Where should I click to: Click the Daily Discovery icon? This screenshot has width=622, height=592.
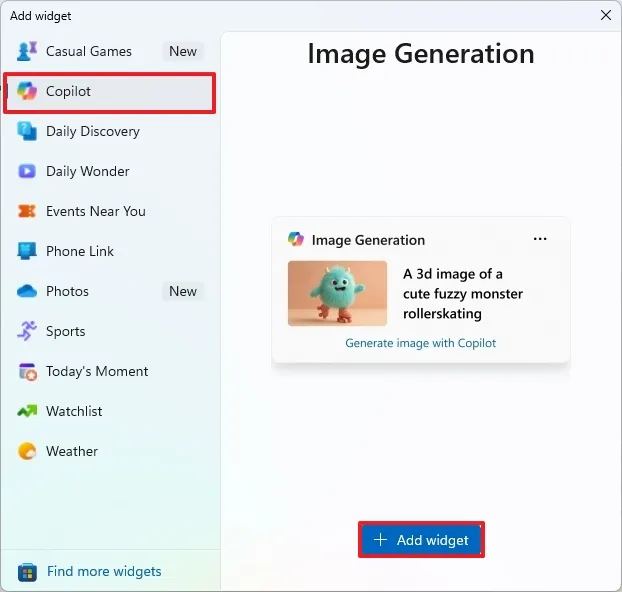click(x=27, y=131)
